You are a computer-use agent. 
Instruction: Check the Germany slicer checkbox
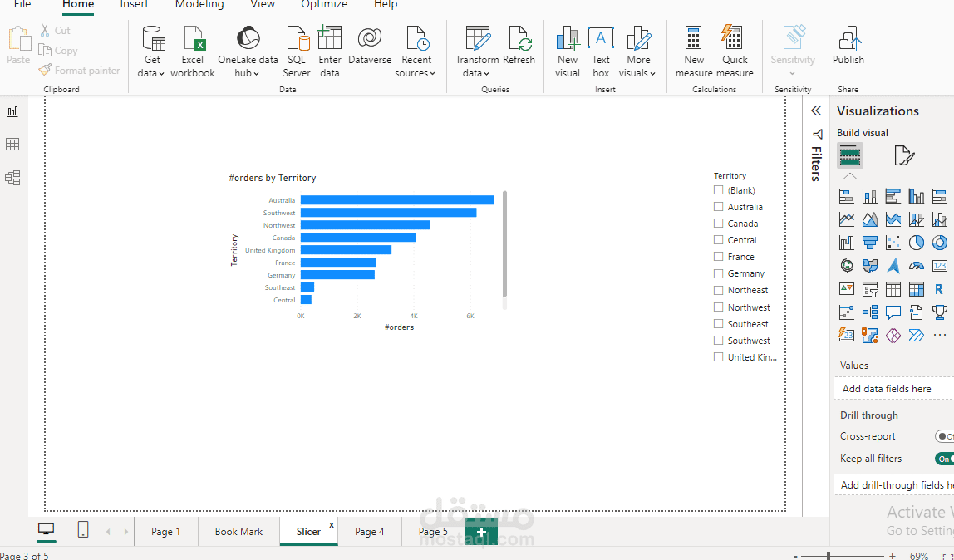click(719, 273)
